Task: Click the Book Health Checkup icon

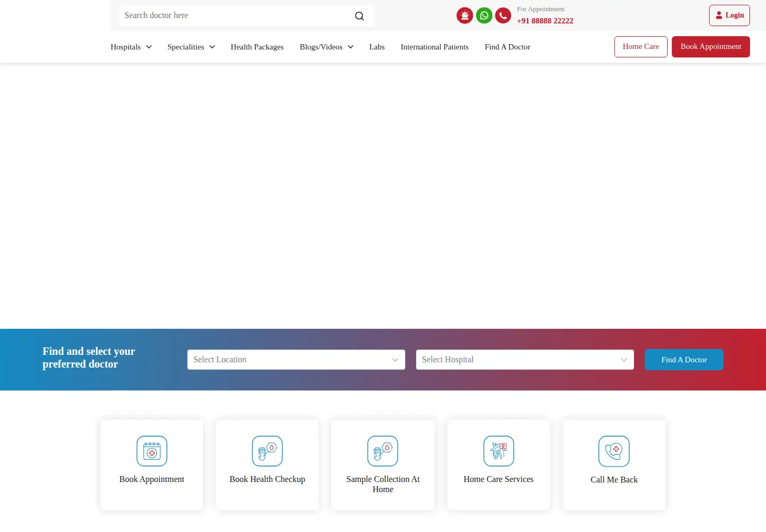Action: [267, 451]
